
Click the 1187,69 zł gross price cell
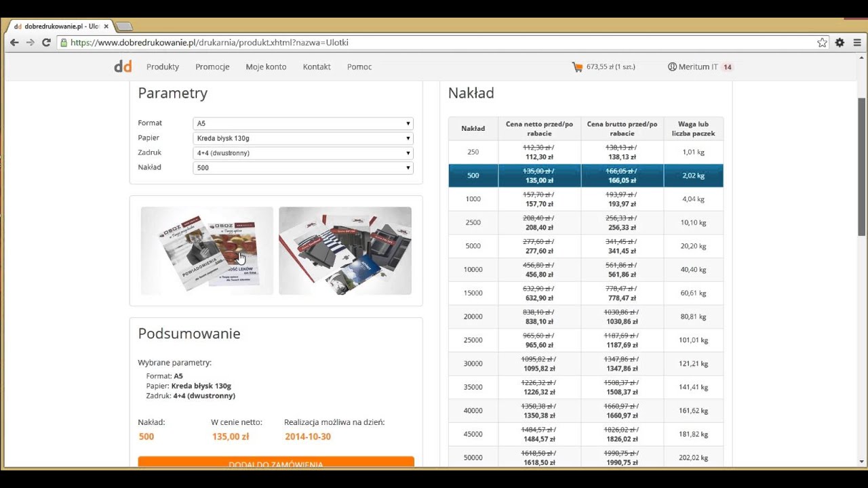622,340
